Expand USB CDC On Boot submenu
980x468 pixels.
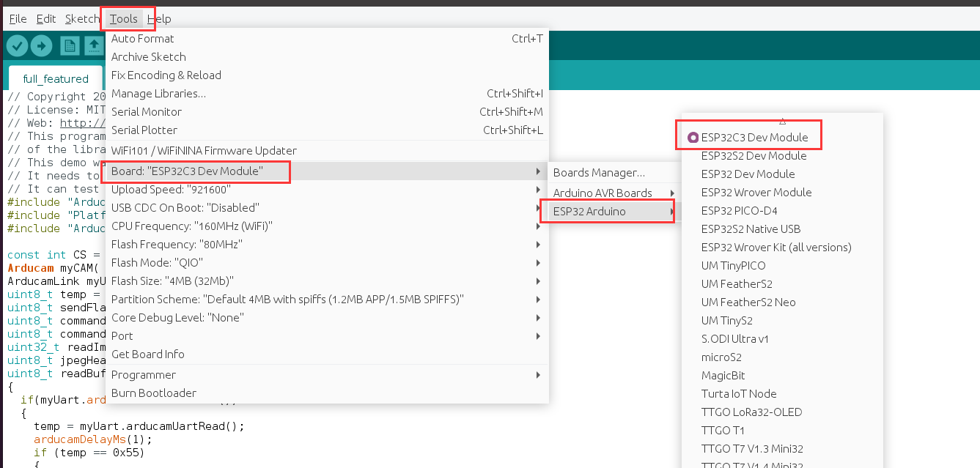pyautogui.click(x=327, y=207)
